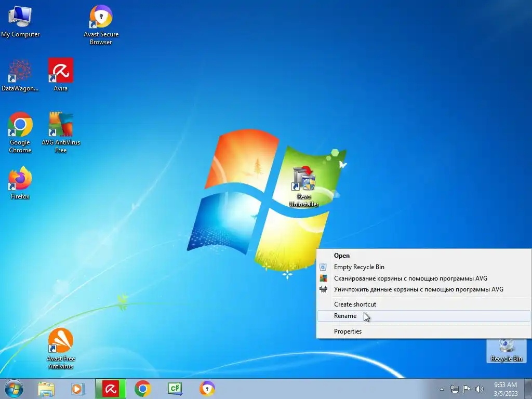Screen dimensions: 532x399
Task: Select the Avast Free Antivirus desktop shortcut
Action: (61, 348)
